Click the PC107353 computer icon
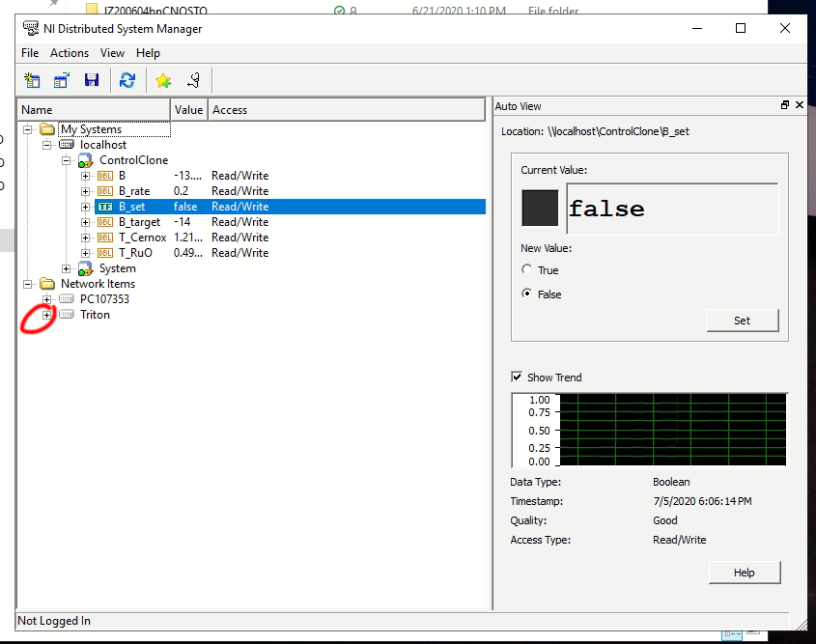816x644 pixels. tap(66, 299)
